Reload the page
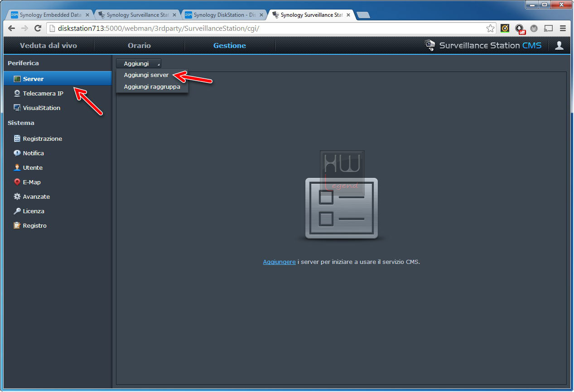The height and width of the screenshot is (392, 574). [x=38, y=29]
